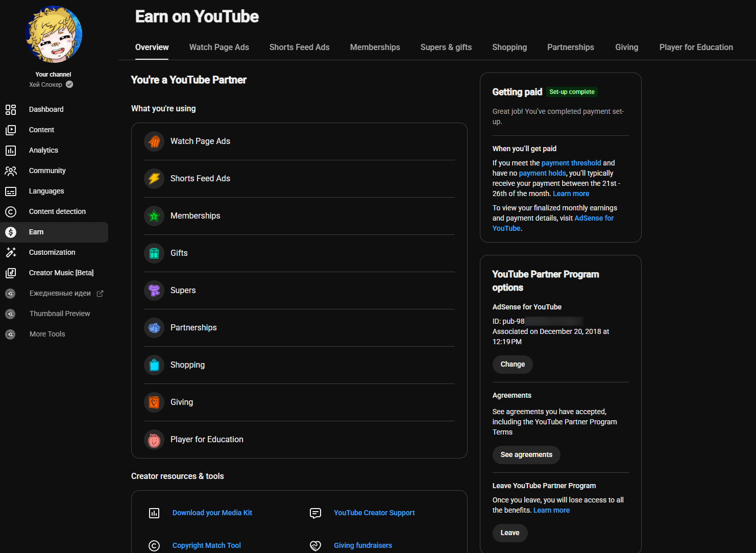Image resolution: width=756 pixels, height=553 pixels.
Task: Click the Thumbnail Preview extension icon
Action: click(x=10, y=314)
